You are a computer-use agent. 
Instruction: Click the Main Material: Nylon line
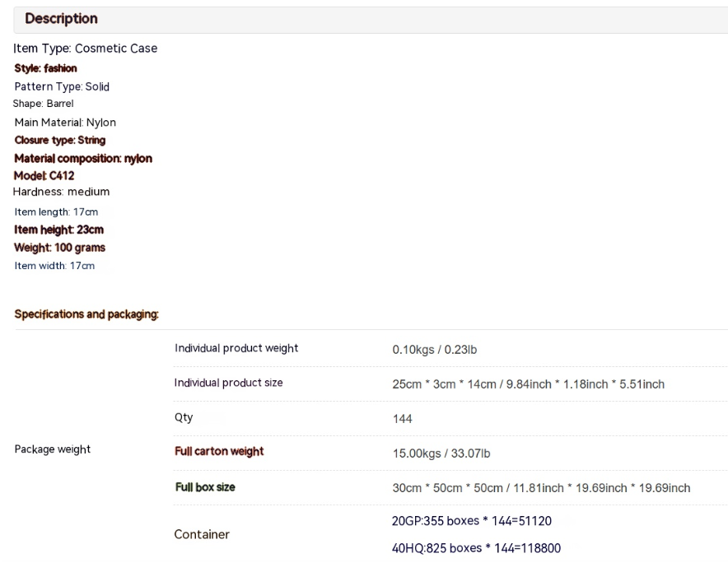(65, 123)
